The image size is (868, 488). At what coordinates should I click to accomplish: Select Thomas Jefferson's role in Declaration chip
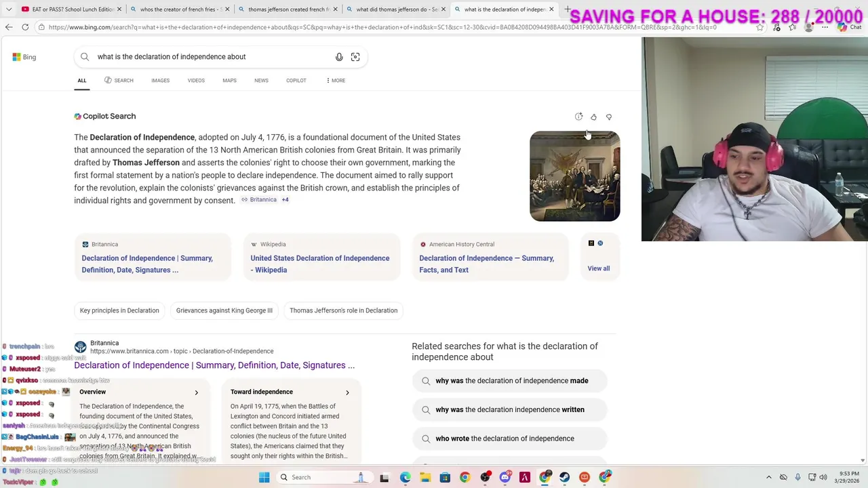click(x=343, y=310)
